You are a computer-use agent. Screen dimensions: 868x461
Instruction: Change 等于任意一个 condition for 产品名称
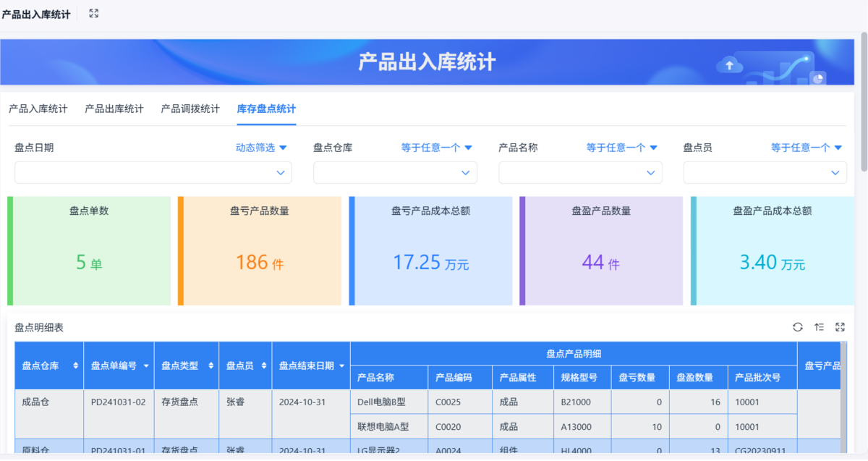pyautogui.click(x=622, y=148)
